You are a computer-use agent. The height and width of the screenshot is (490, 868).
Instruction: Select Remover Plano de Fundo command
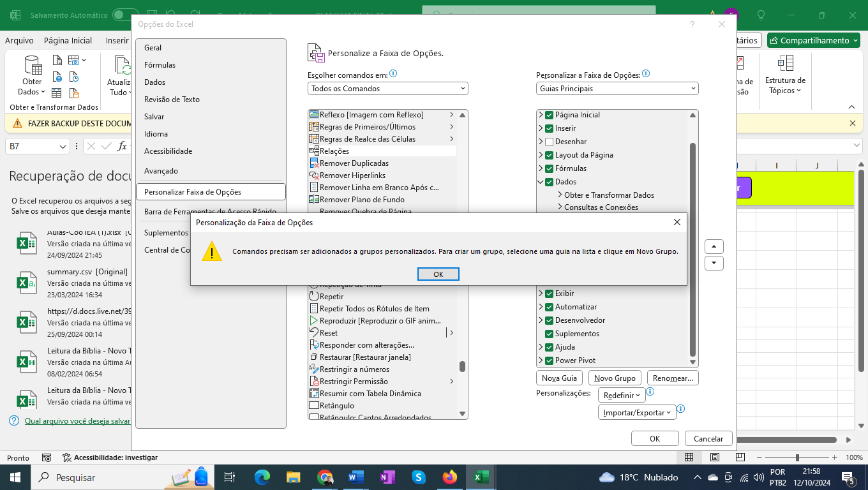pyautogui.click(x=382, y=200)
